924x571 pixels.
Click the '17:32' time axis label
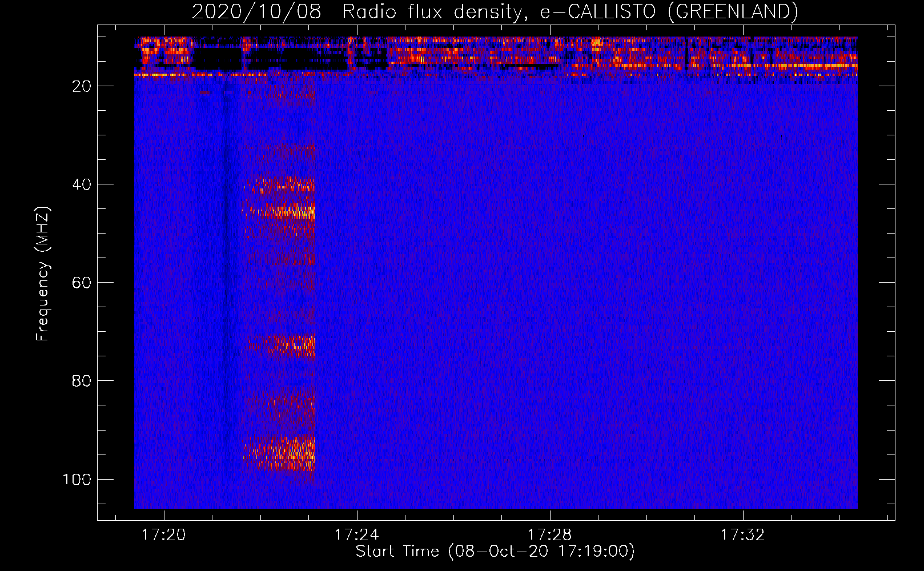coord(742,535)
